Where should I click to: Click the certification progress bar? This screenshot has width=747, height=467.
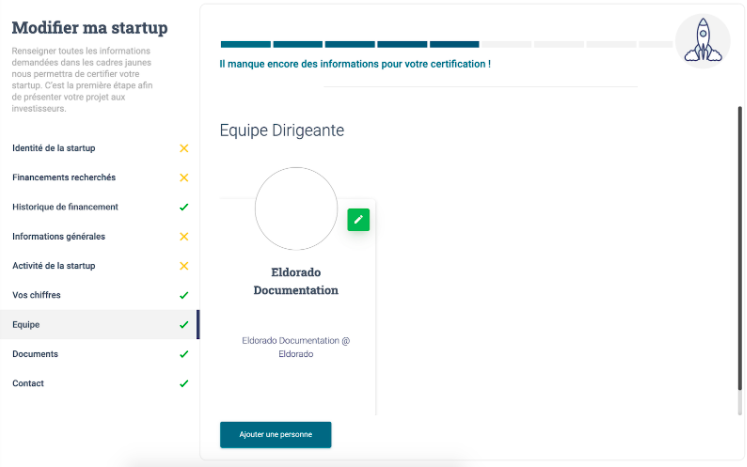(446, 44)
